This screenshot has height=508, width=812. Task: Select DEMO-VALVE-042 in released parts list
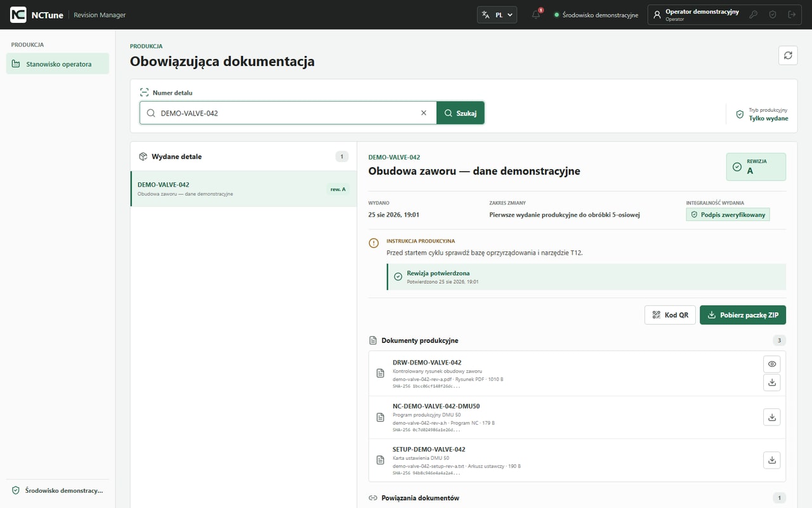pos(244,189)
